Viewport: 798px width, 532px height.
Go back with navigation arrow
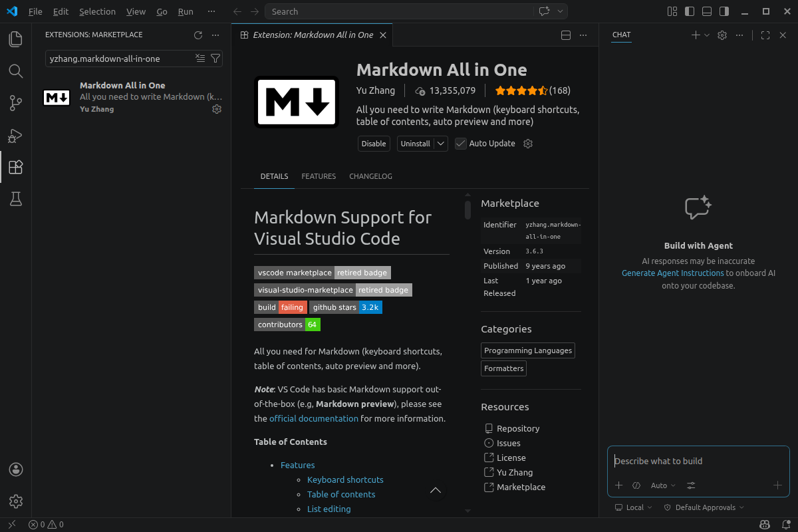tap(238, 11)
